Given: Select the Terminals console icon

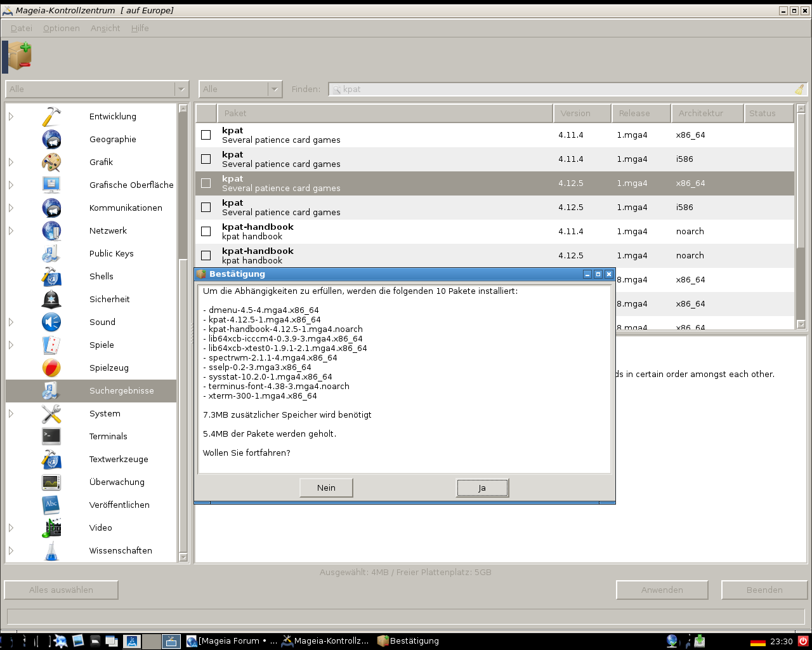Looking at the screenshot, I should pyautogui.click(x=51, y=437).
